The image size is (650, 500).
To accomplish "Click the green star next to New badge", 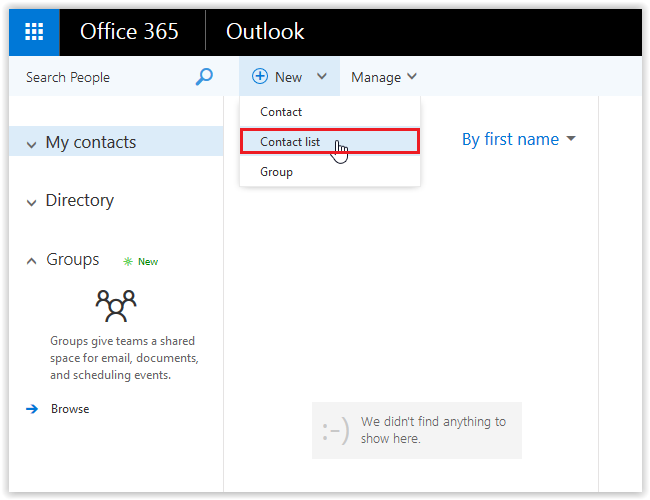I will (128, 262).
